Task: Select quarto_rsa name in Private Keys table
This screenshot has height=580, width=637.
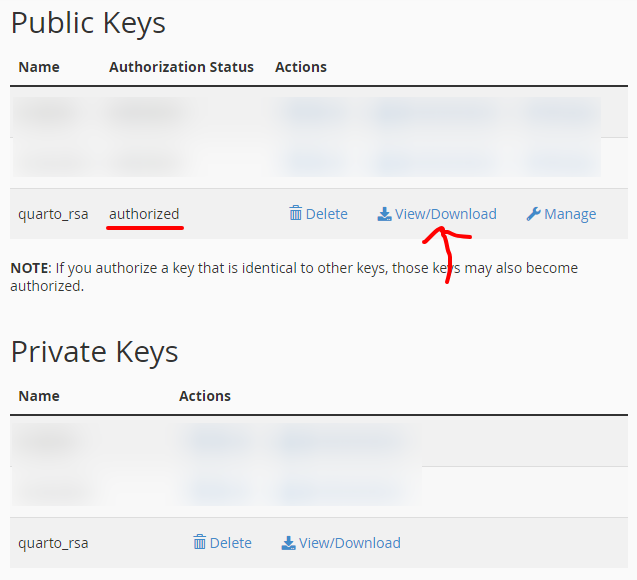Action: [53, 543]
